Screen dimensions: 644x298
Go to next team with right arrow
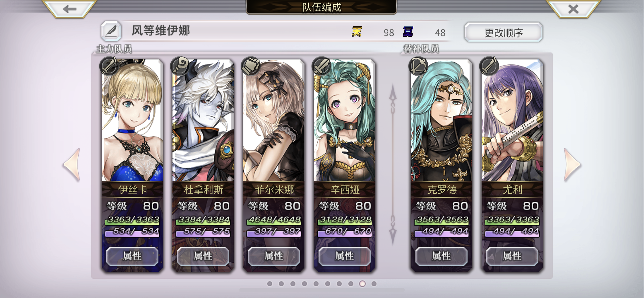[572, 165]
